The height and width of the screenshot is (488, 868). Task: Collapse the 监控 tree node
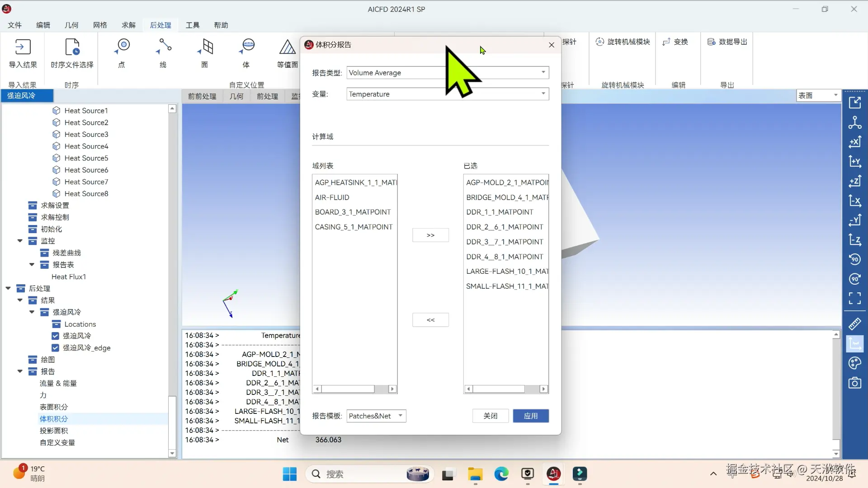[20, 241]
